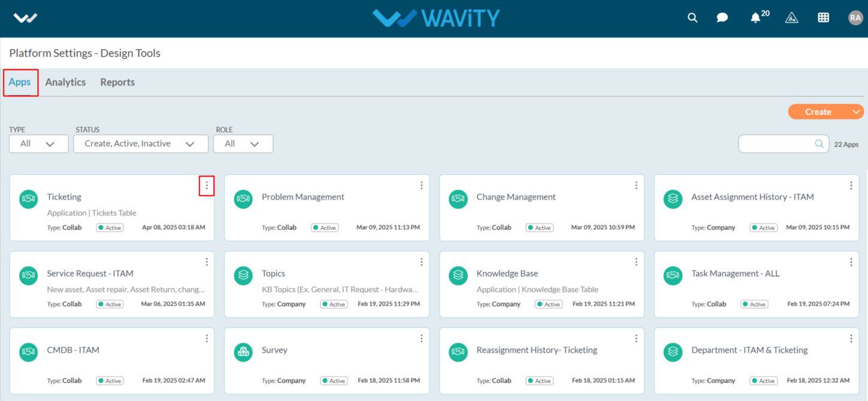This screenshot has height=401, width=868.
Task: Open three-dot menu on Ticketing card
Action: coord(207,186)
